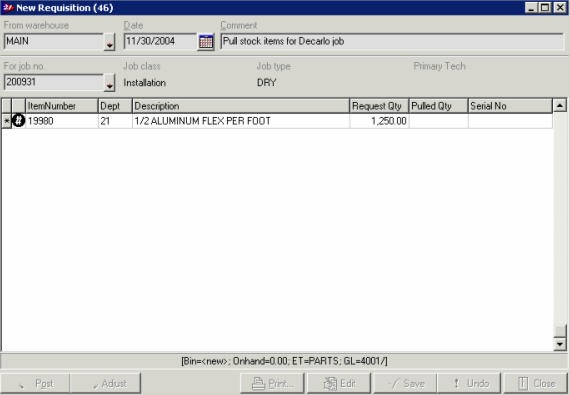This screenshot has height=395, width=570.
Task: Click the Installation job class text
Action: coord(145,83)
